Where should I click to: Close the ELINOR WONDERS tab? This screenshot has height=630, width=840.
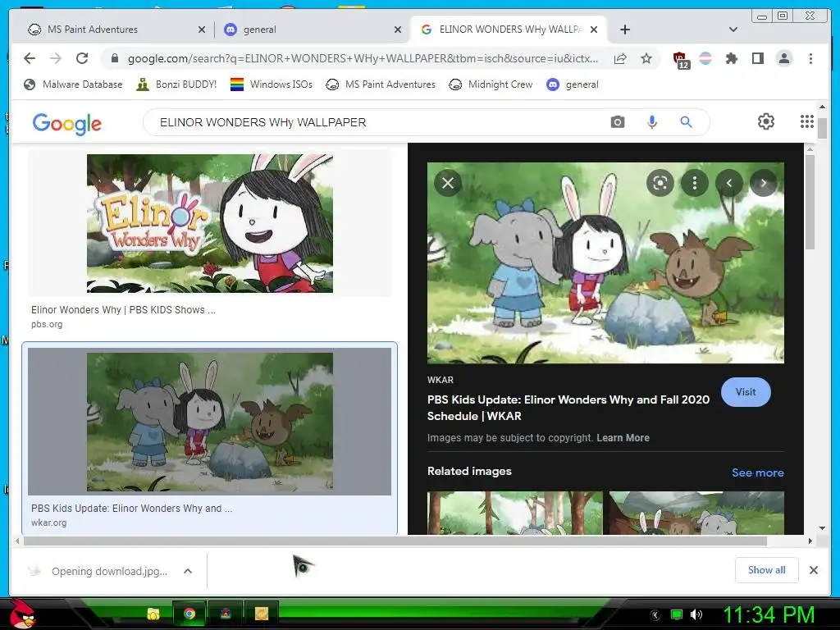click(x=594, y=30)
